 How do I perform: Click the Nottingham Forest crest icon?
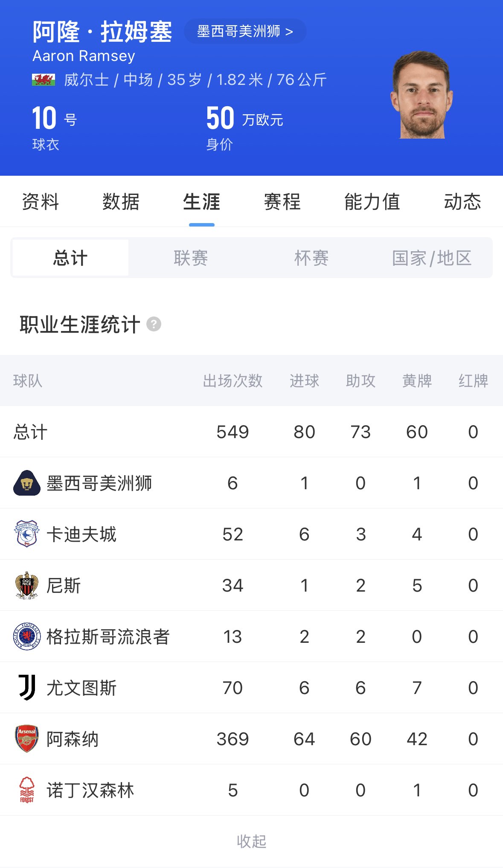(27, 790)
